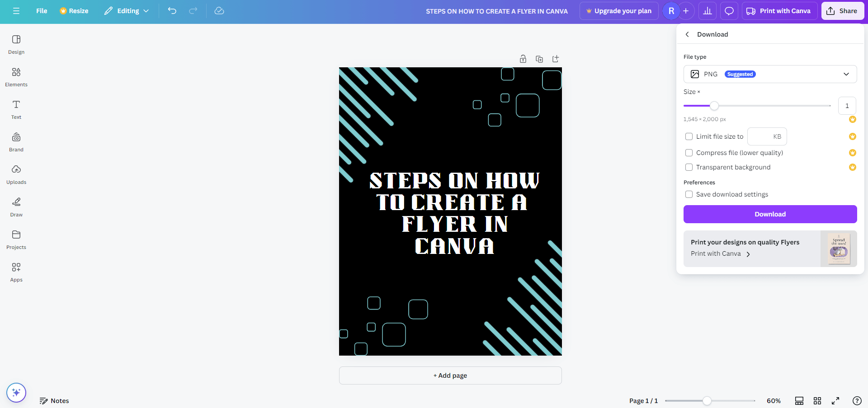The image size is (868, 408).
Task: Click the Add page button
Action: point(450,375)
